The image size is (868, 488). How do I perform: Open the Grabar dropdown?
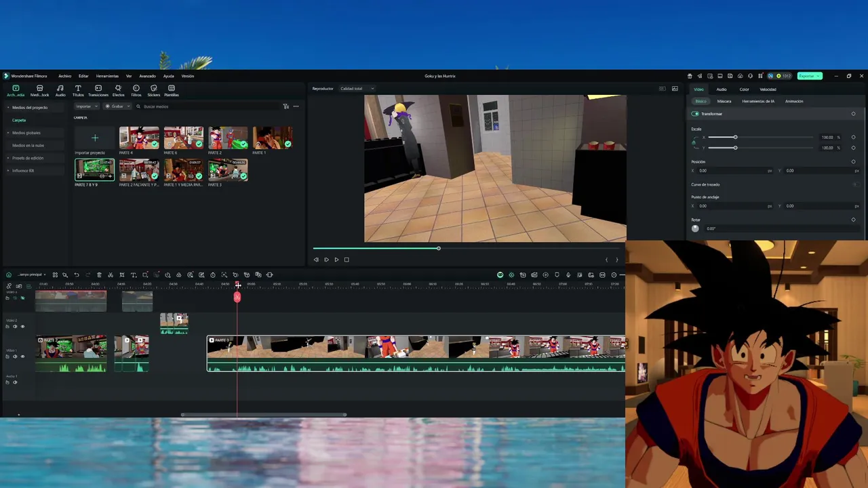point(118,106)
